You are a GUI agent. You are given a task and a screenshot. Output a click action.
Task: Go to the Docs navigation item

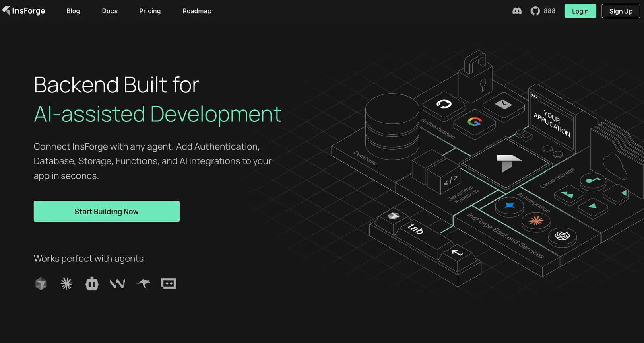(x=109, y=11)
